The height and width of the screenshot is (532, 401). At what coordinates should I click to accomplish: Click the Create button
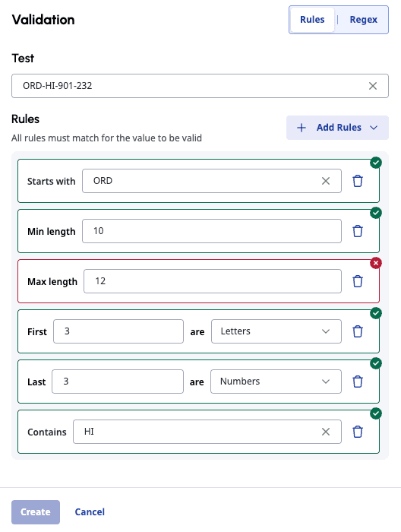pos(36,512)
